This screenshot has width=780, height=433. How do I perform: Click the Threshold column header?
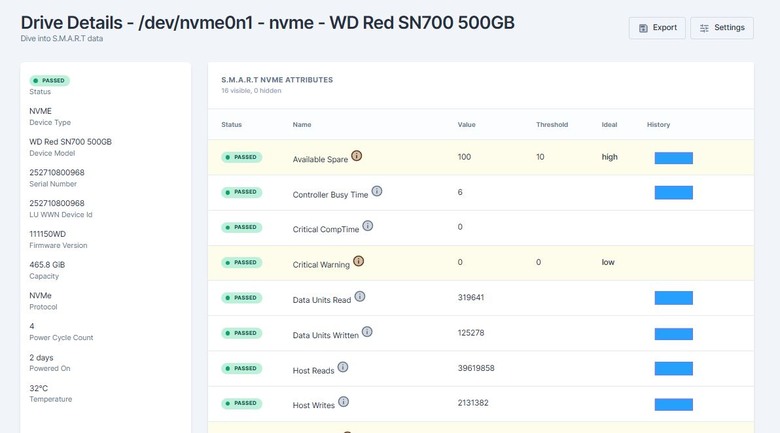(552, 124)
